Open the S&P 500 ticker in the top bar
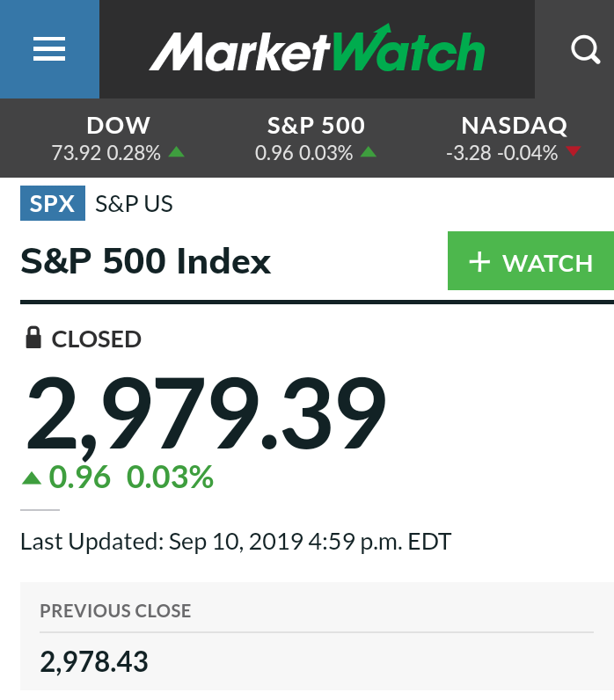 pos(316,138)
